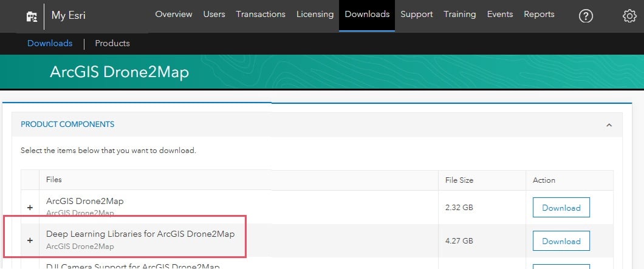Click the My Esri organization building icon

coord(32,16)
